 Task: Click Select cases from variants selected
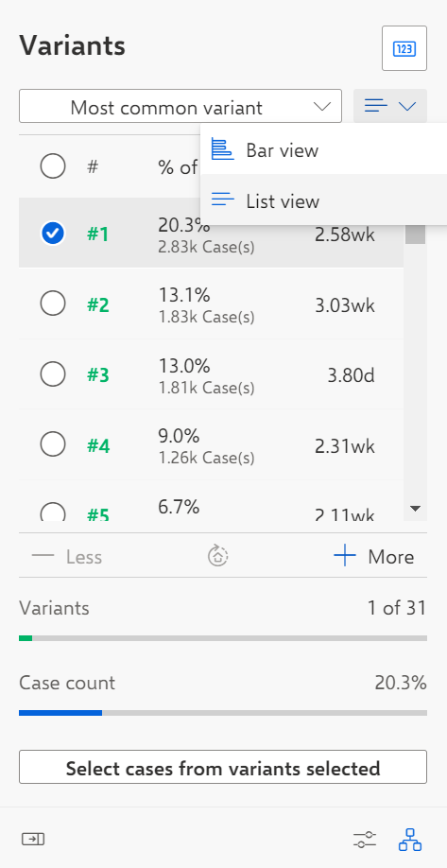tap(223, 767)
